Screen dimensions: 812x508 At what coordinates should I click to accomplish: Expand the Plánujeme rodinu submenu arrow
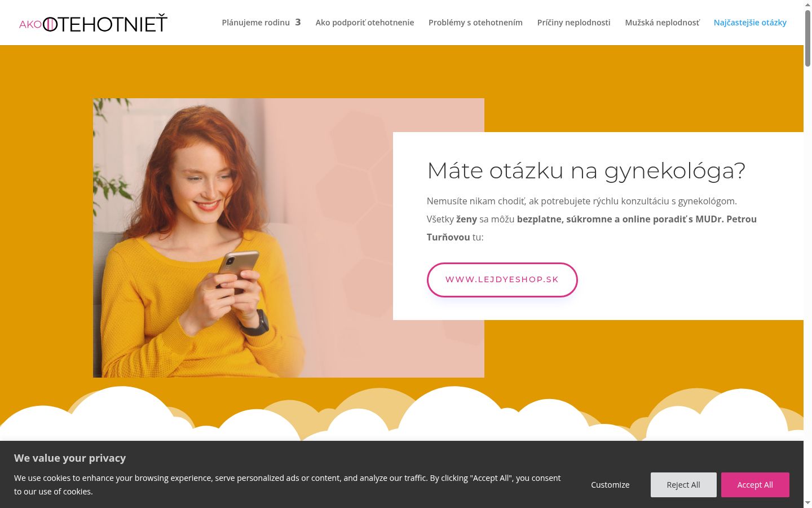click(298, 23)
